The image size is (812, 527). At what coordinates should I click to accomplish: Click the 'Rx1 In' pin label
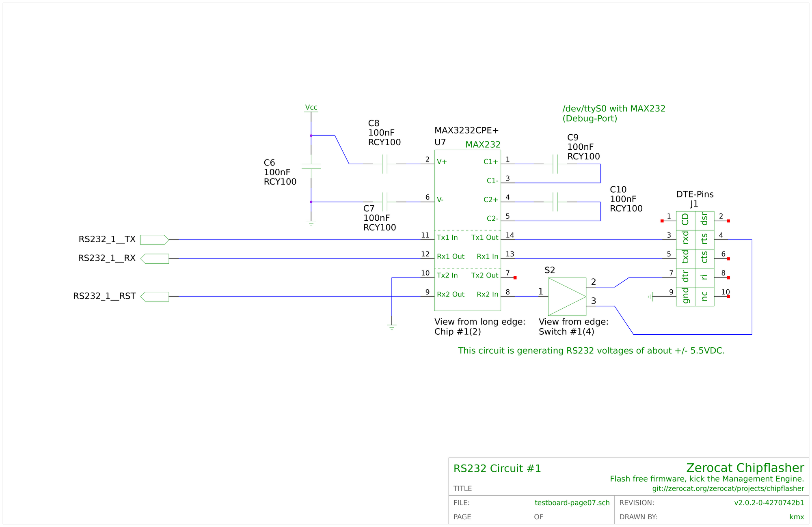coord(487,257)
